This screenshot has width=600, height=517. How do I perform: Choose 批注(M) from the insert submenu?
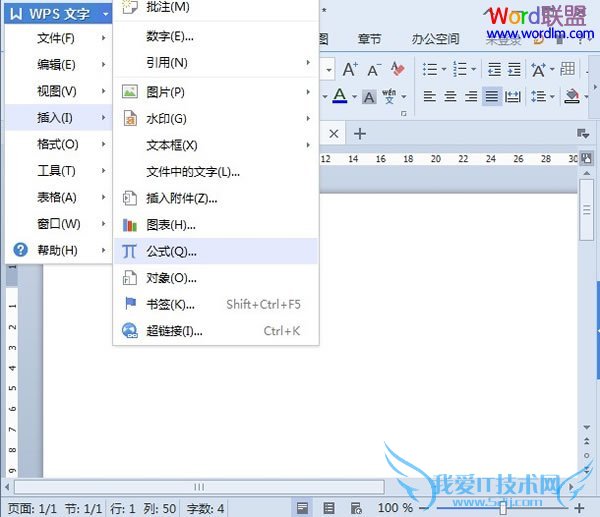[x=216, y=8]
